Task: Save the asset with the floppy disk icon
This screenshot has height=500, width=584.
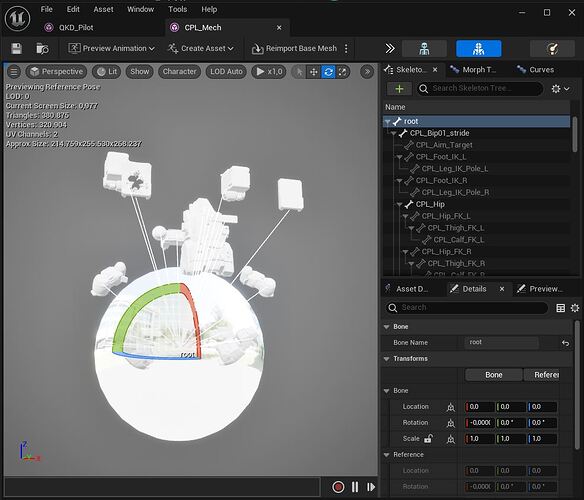Action: click(x=16, y=48)
